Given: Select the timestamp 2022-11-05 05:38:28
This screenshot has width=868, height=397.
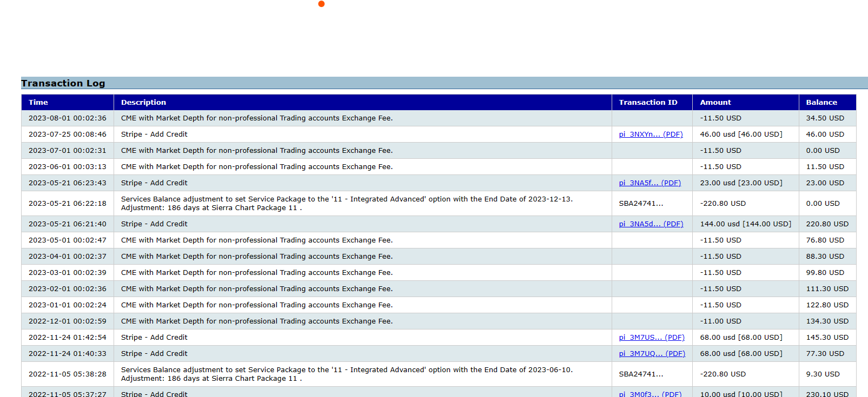Looking at the screenshot, I should (68, 374).
